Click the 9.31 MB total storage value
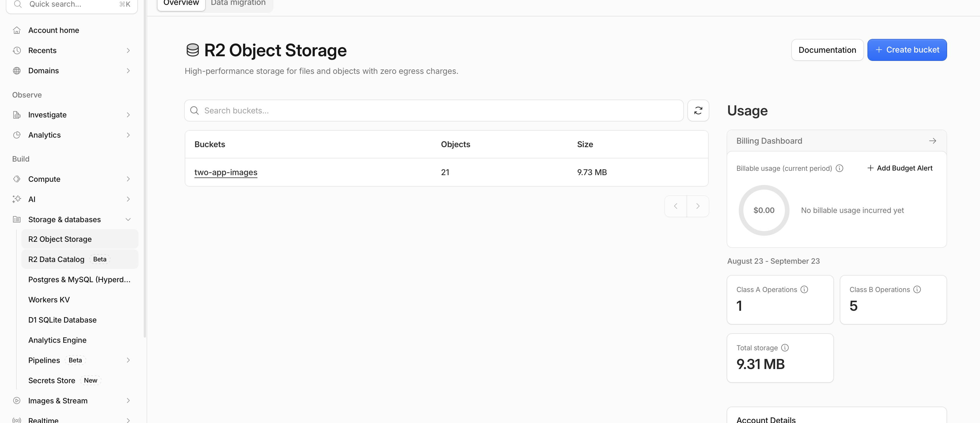Screen dimensions: 980x423 coord(760,364)
